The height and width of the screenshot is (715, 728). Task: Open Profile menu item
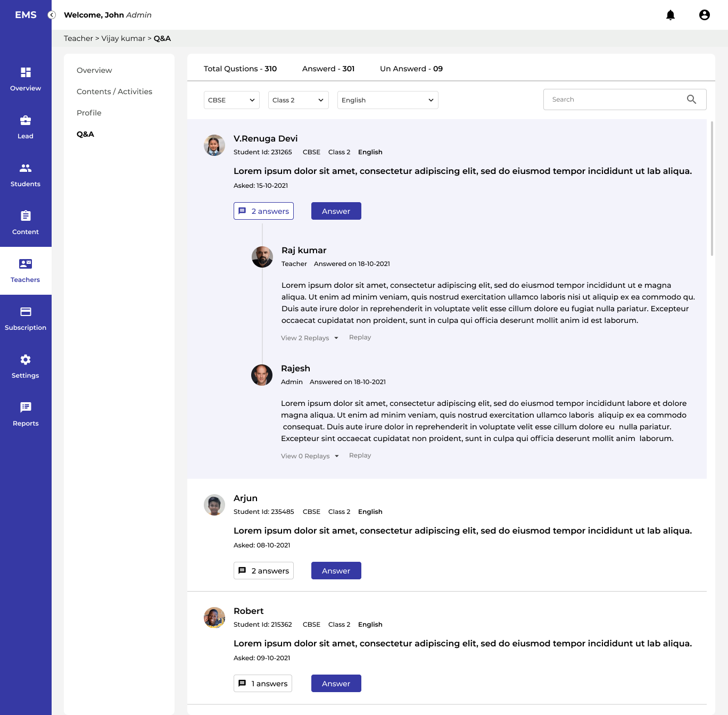(89, 113)
